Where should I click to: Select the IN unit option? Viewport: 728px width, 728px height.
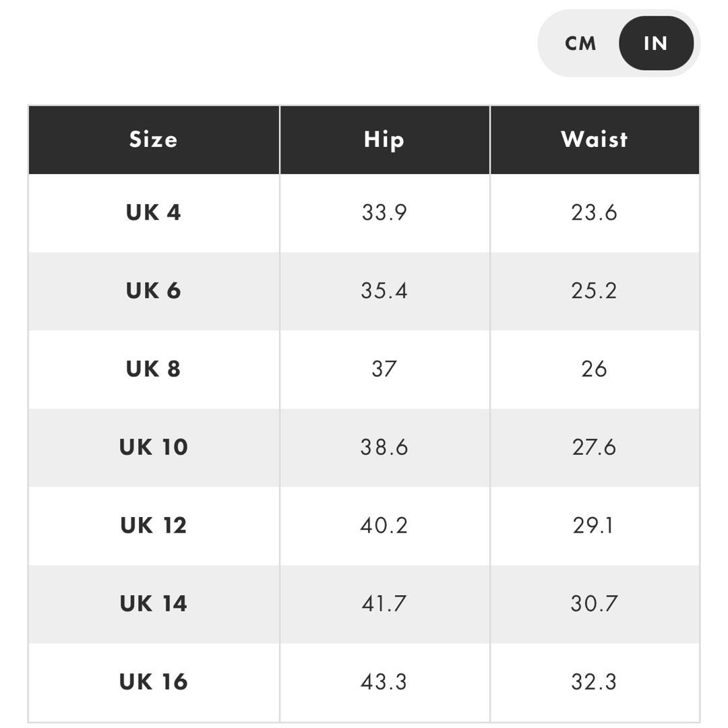click(x=655, y=44)
